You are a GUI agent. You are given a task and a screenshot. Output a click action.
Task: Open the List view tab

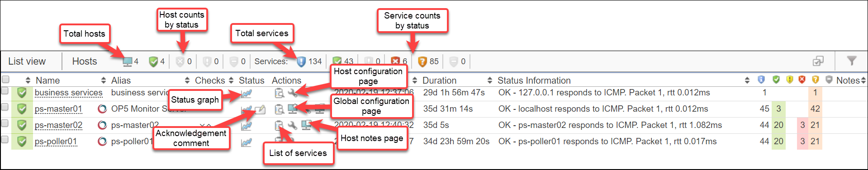pyautogui.click(x=27, y=61)
